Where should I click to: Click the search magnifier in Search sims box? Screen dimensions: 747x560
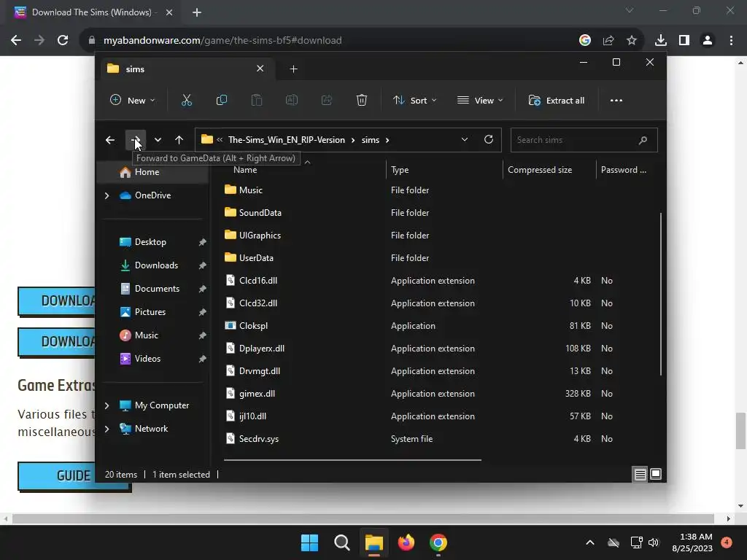[643, 140]
